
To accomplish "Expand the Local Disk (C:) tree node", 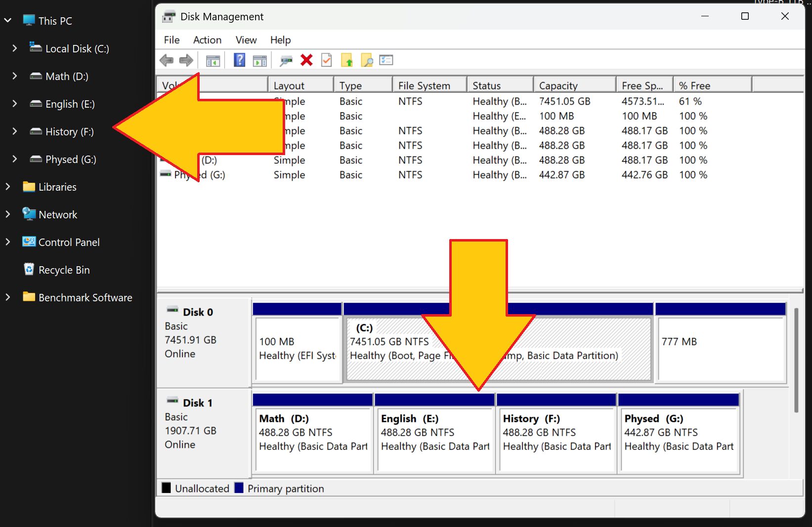I will (14, 48).
